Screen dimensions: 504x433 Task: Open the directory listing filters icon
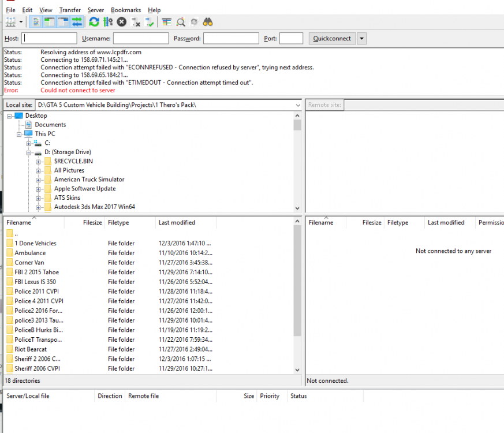click(x=167, y=22)
